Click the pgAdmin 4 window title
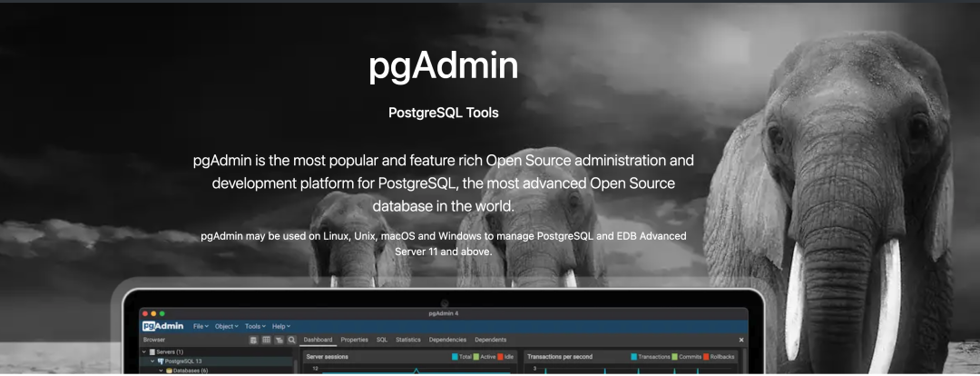The image size is (980, 376). (444, 313)
